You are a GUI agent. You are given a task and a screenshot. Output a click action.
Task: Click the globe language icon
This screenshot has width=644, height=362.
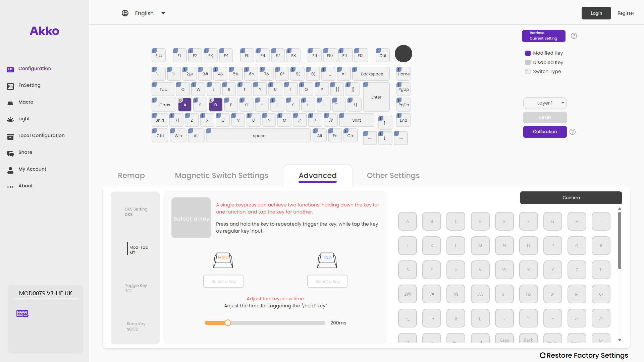125,13
